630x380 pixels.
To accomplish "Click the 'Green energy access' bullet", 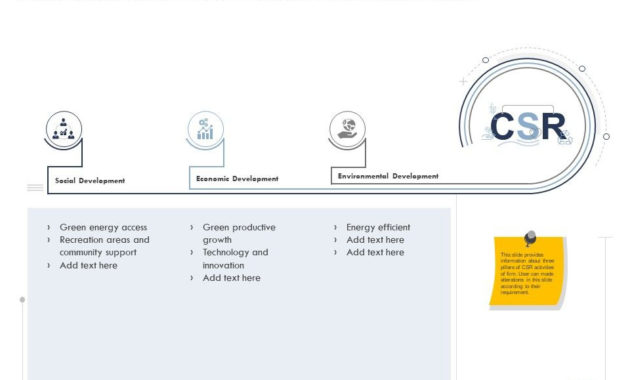I will click(x=103, y=227).
